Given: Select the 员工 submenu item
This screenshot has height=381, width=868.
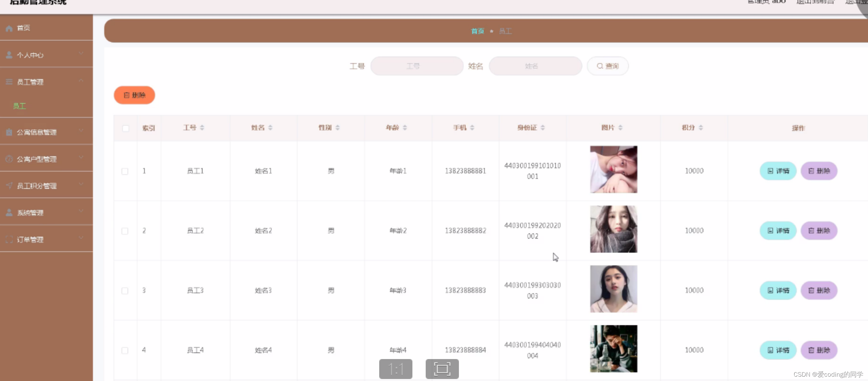Looking at the screenshot, I should [20, 106].
